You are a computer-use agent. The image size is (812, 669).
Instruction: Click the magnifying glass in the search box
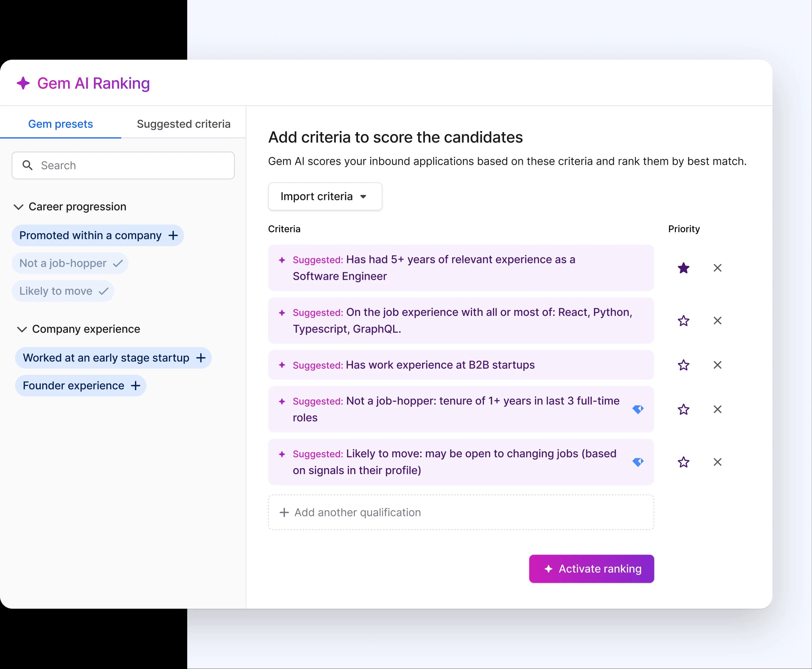(x=27, y=165)
